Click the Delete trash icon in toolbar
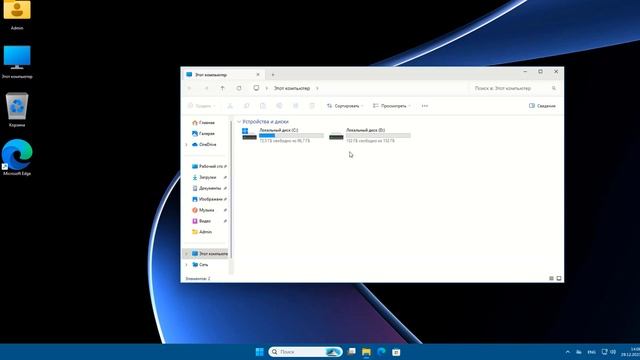This screenshot has height=360, width=640. point(312,106)
